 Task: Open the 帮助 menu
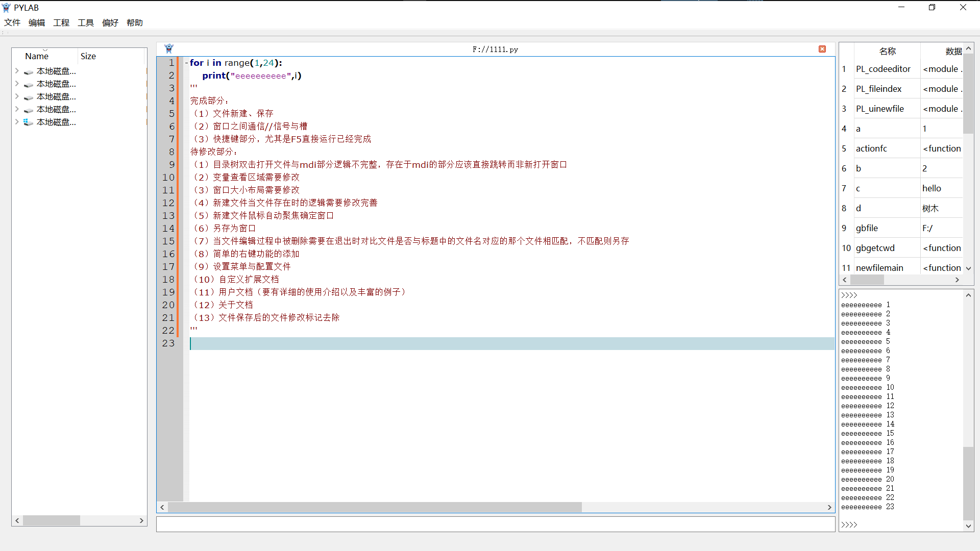pyautogui.click(x=134, y=22)
